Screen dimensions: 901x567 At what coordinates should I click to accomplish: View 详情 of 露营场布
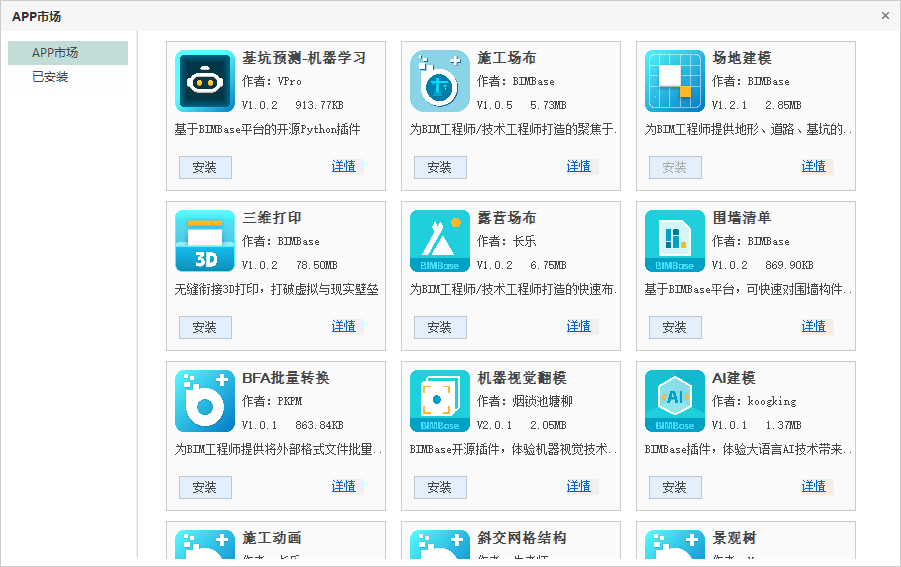(x=579, y=326)
